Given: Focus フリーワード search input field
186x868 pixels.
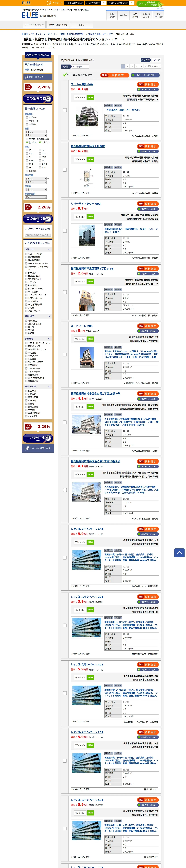Looking at the screenshot, I should (38, 235).
